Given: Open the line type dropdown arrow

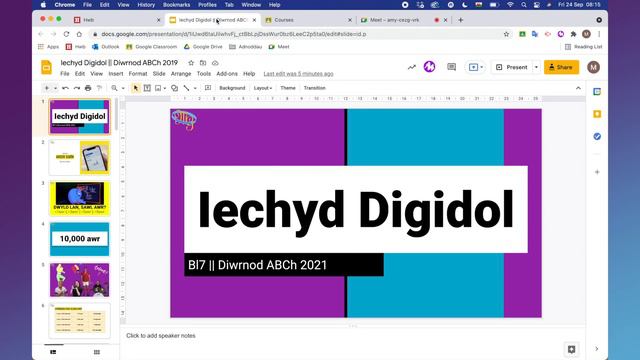Looking at the screenshot, I should tap(195, 88).
